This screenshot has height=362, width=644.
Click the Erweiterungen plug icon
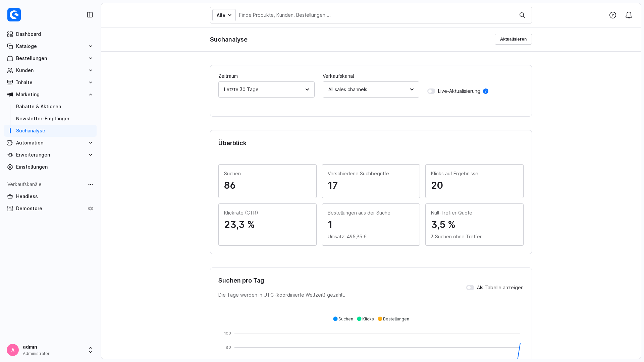click(x=10, y=155)
